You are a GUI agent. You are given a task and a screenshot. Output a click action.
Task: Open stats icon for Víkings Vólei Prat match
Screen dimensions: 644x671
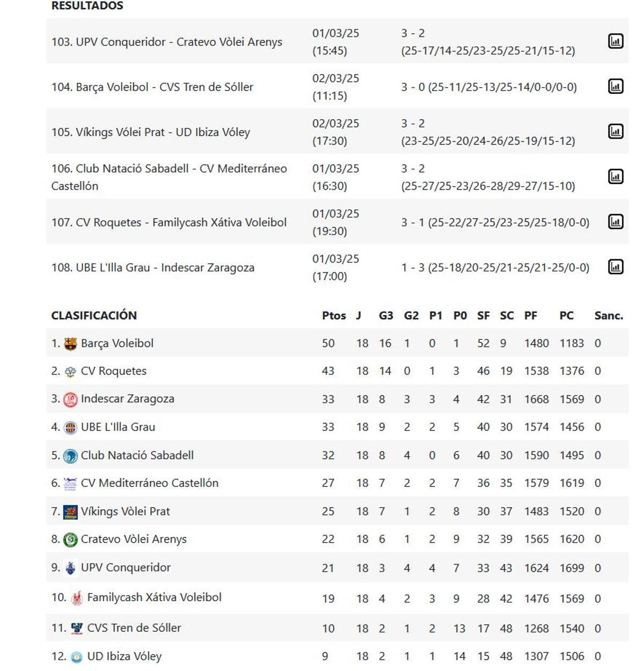[x=616, y=130]
